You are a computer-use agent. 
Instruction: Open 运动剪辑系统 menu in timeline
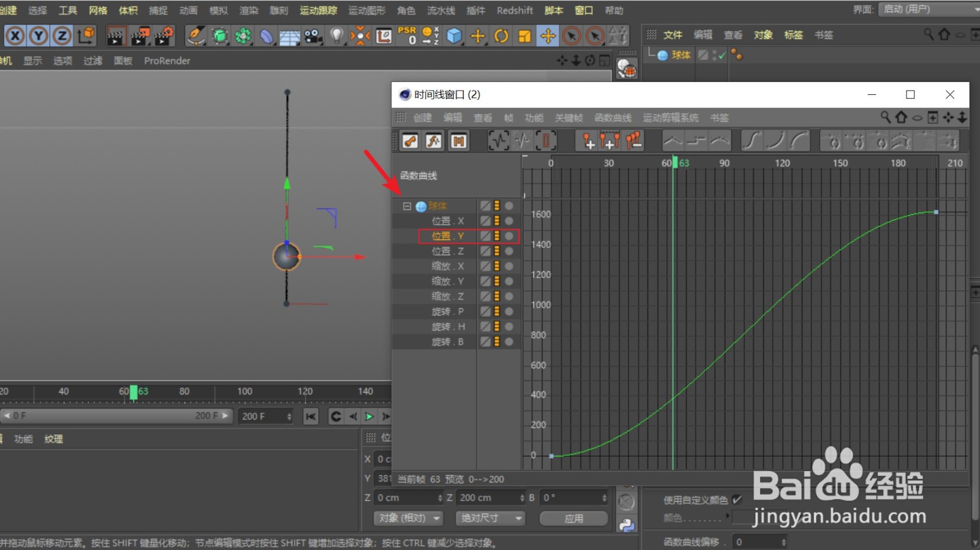click(x=670, y=118)
